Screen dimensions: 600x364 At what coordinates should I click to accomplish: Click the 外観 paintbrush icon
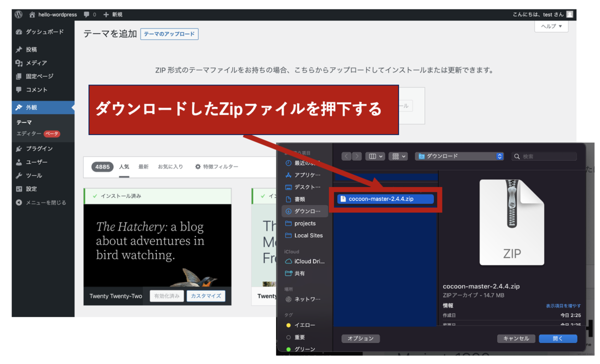coord(19,107)
